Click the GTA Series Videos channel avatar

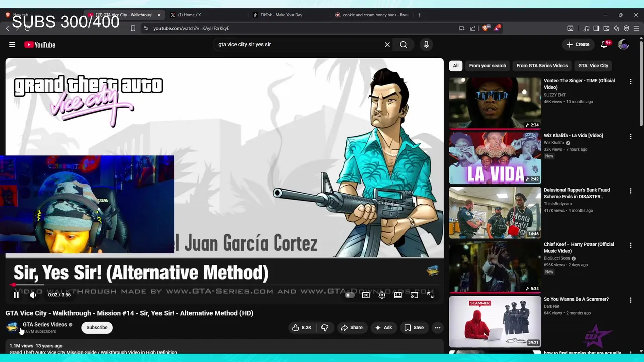(x=12, y=328)
